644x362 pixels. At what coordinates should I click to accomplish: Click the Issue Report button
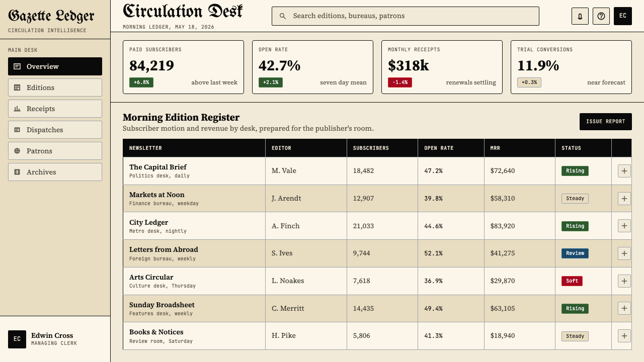click(x=606, y=122)
